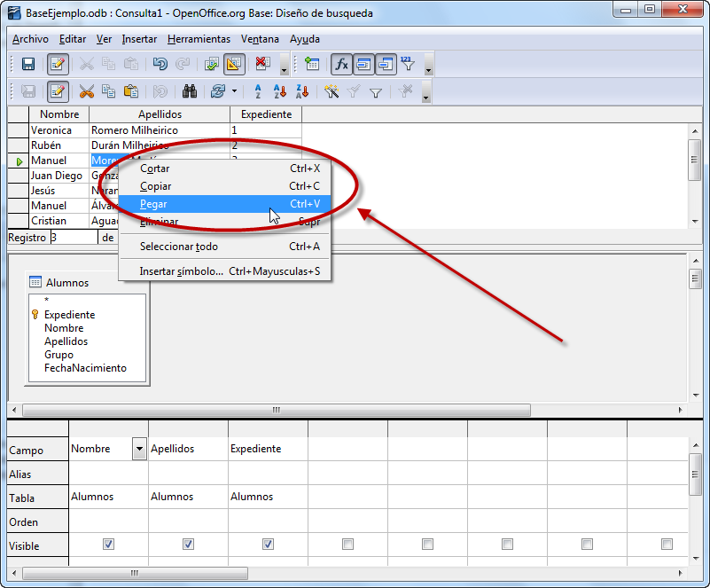Click the green current-record arrow marker
This screenshot has width=710, height=588.
[19, 161]
